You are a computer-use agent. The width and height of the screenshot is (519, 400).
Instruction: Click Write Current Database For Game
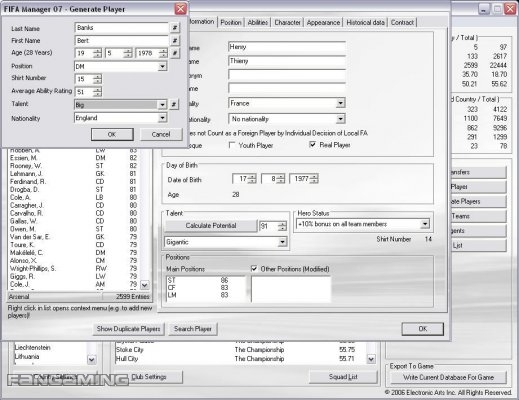click(449, 378)
